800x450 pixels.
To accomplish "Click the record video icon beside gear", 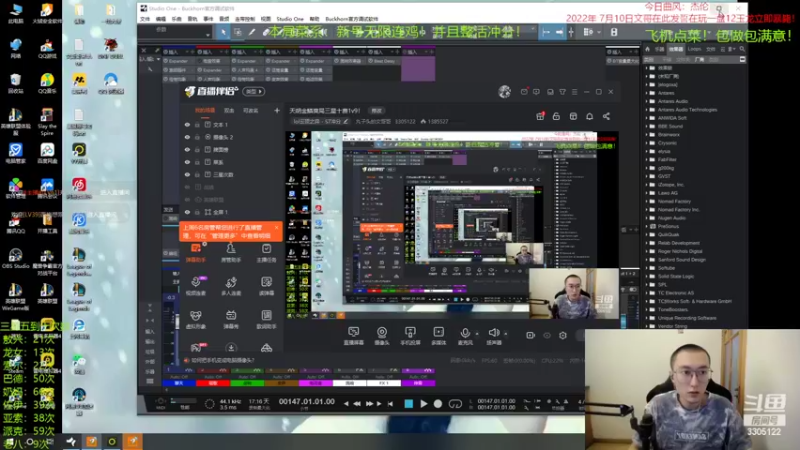I will (531, 335).
